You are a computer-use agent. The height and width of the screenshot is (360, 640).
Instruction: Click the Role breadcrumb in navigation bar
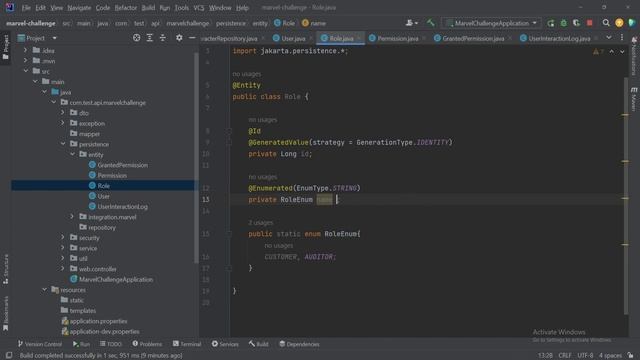click(284, 23)
